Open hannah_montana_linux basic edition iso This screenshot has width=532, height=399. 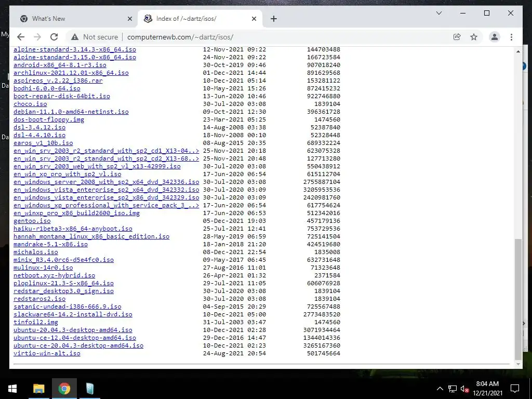[x=91, y=237]
